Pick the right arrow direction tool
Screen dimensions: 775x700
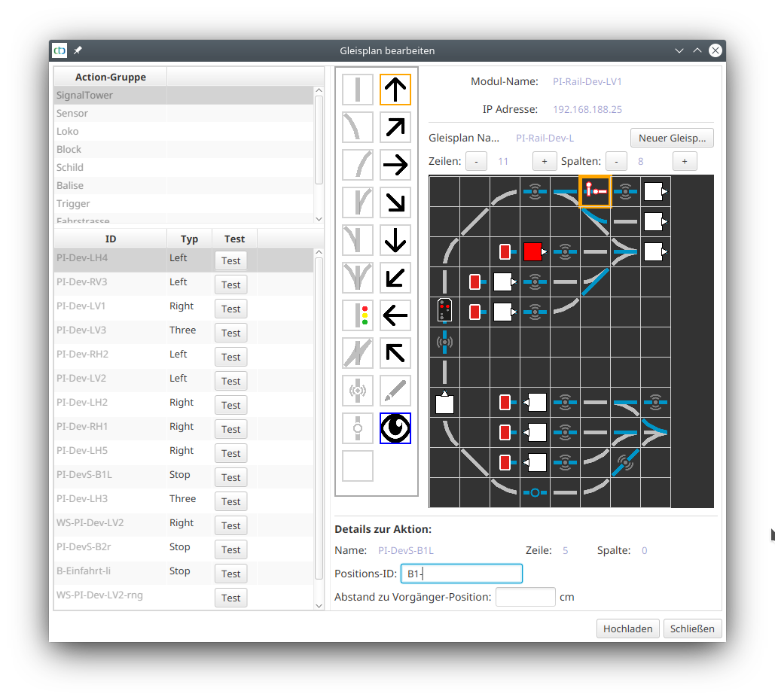click(395, 165)
